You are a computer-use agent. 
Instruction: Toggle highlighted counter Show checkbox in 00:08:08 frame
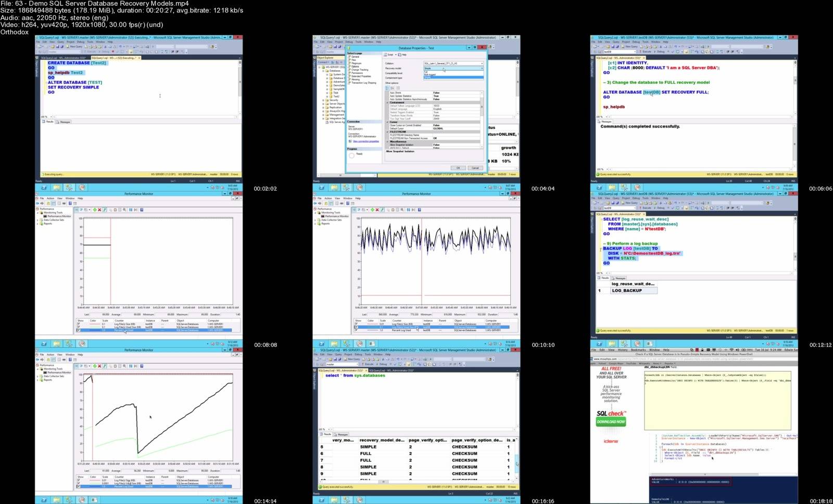pos(79,330)
